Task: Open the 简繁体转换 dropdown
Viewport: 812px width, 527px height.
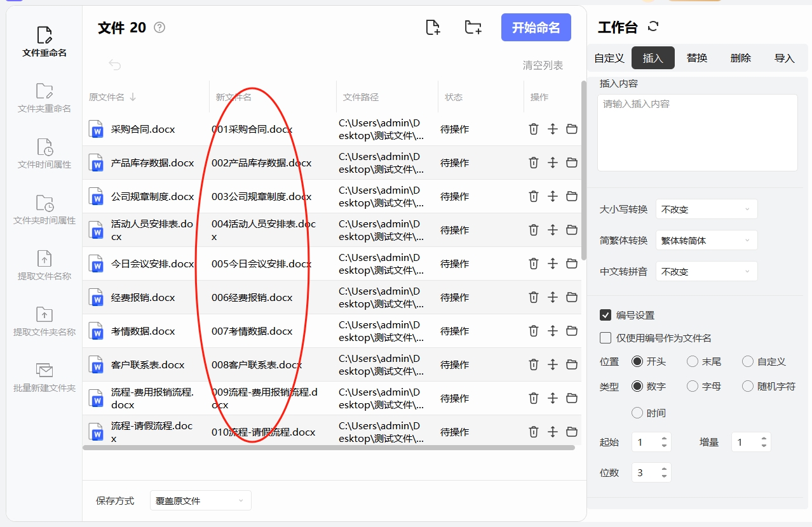Action: tap(707, 240)
